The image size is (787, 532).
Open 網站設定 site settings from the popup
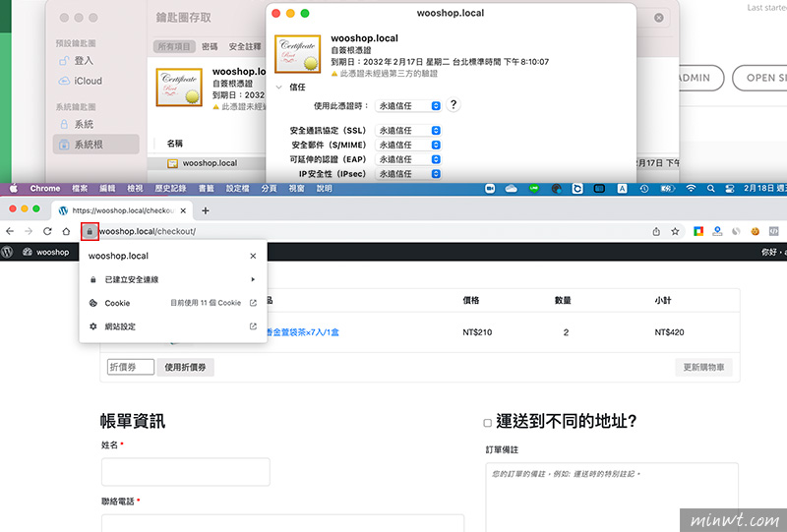point(173,326)
